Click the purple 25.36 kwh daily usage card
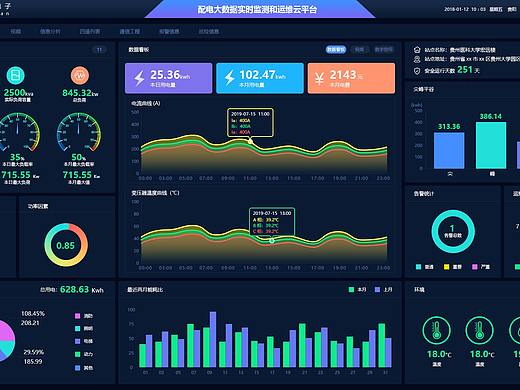This screenshot has width=520, height=390. [x=169, y=78]
